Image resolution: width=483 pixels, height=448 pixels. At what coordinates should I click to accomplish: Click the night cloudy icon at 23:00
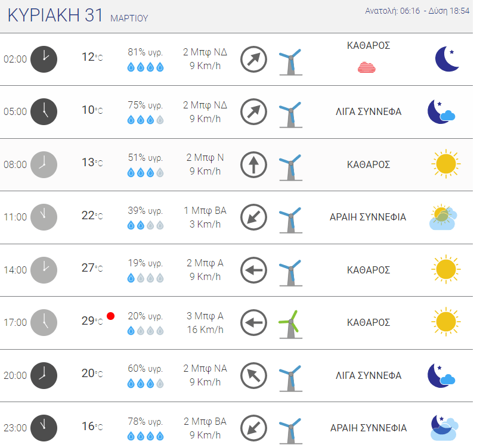tap(444, 428)
